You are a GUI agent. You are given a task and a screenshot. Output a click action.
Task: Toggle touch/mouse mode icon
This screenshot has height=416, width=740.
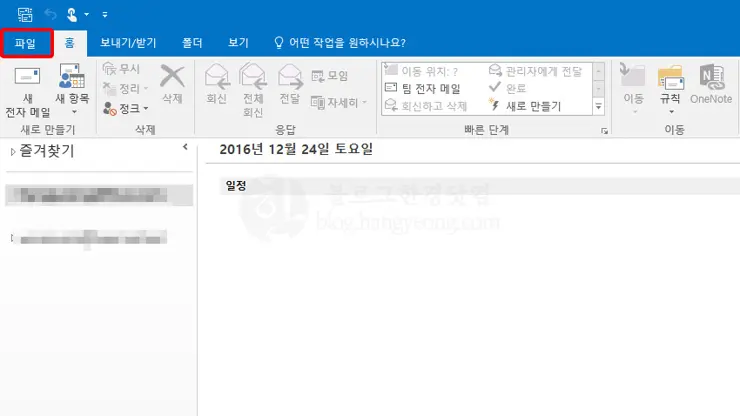pyautogui.click(x=72, y=15)
